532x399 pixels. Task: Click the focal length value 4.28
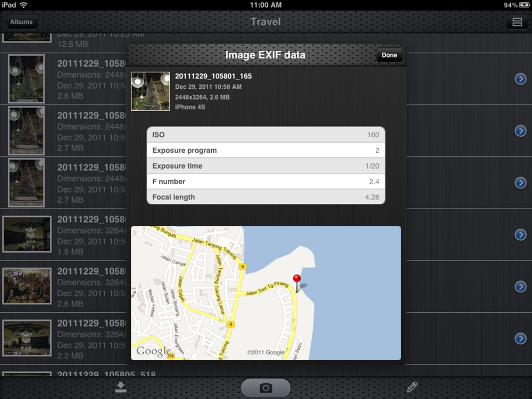click(x=372, y=197)
